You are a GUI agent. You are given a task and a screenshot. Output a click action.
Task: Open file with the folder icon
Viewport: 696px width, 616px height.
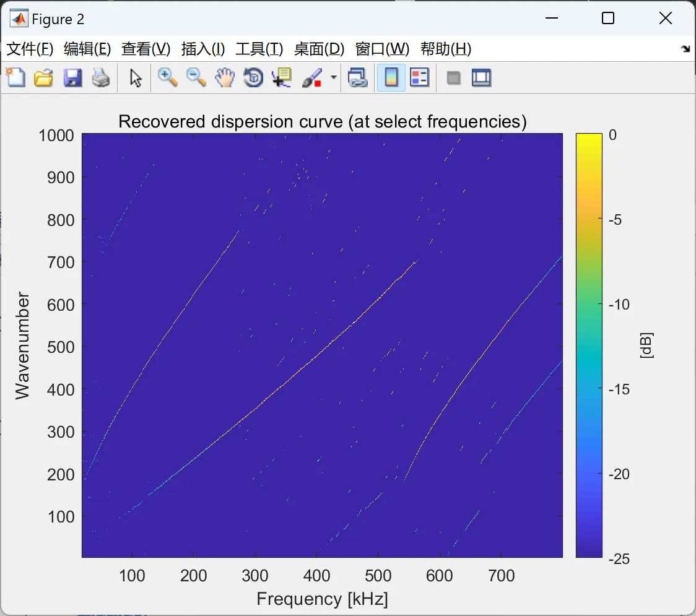click(x=43, y=77)
